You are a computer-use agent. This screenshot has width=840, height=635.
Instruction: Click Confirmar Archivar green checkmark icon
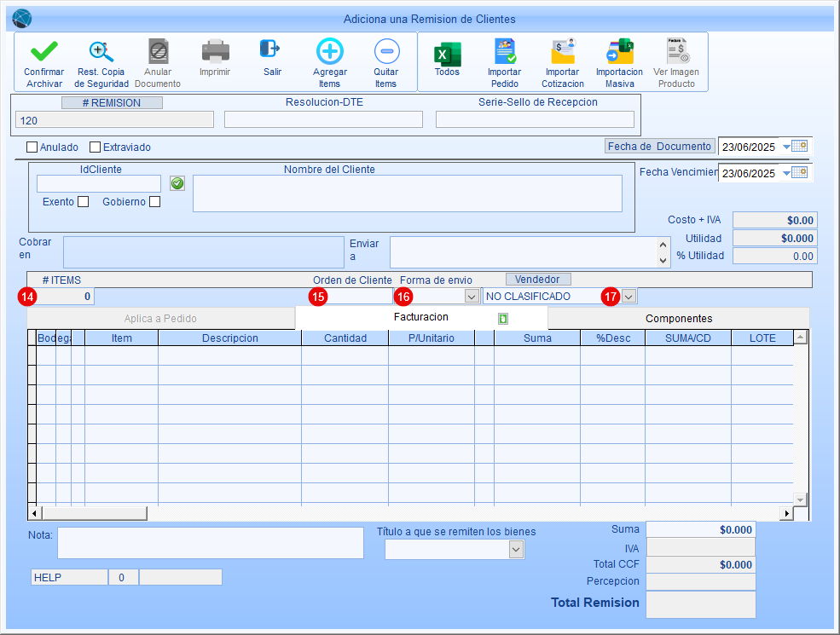click(x=43, y=53)
